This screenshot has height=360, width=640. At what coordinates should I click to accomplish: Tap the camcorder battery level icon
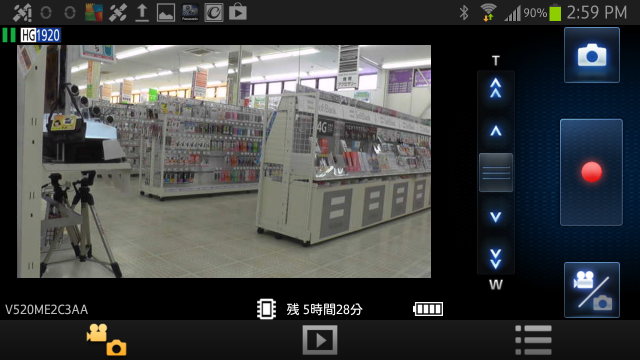pyautogui.click(x=428, y=309)
